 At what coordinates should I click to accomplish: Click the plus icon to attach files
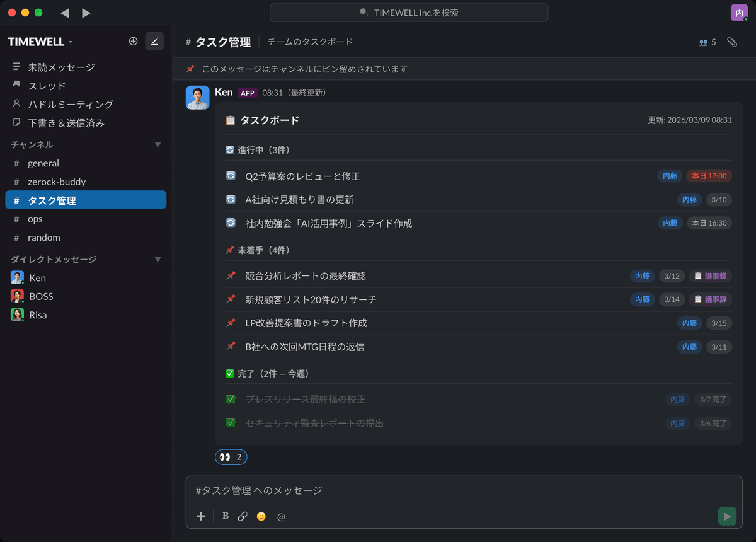coord(200,516)
